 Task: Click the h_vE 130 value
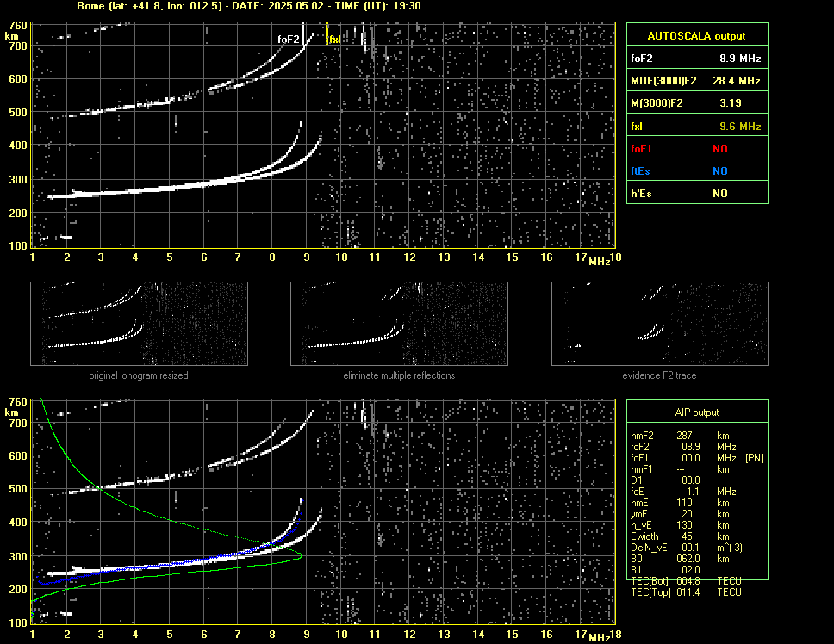point(684,525)
